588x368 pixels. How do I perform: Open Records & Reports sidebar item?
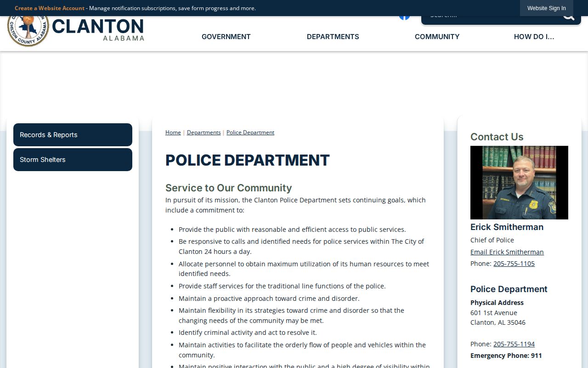click(73, 135)
